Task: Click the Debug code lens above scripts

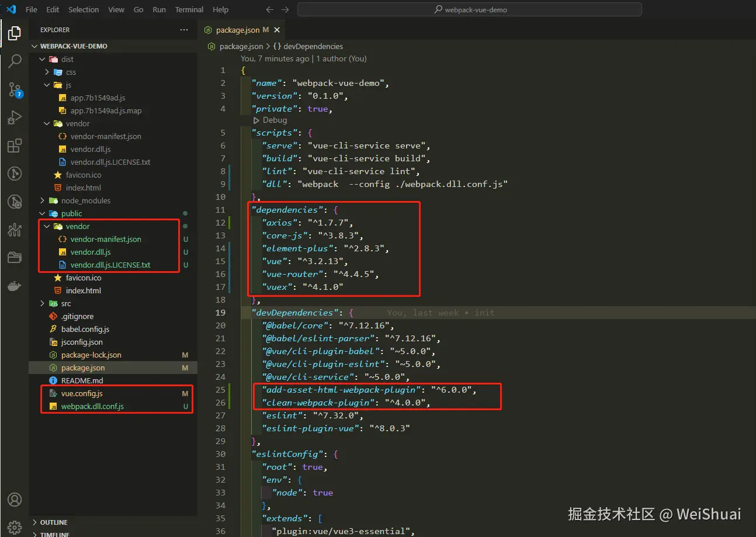Action: (271, 120)
